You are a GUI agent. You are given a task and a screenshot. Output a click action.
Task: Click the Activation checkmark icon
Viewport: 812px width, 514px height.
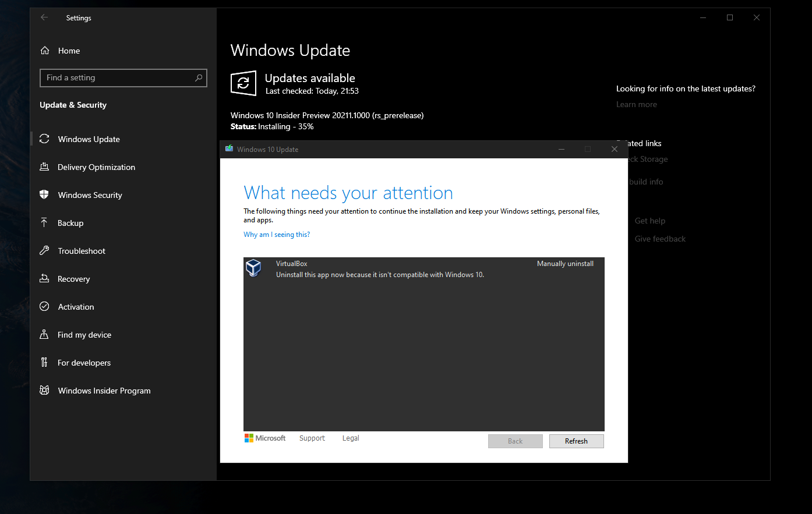44,306
